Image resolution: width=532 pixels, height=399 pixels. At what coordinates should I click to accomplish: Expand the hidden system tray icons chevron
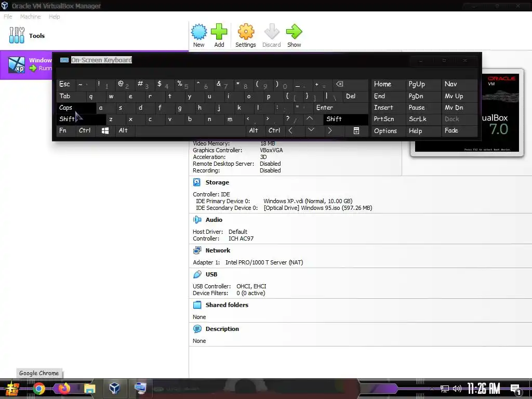click(432, 389)
